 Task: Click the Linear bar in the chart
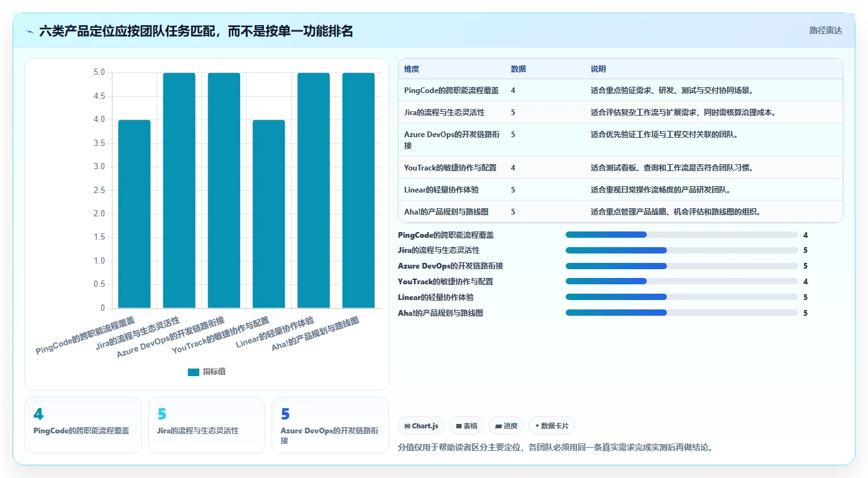tap(314, 191)
